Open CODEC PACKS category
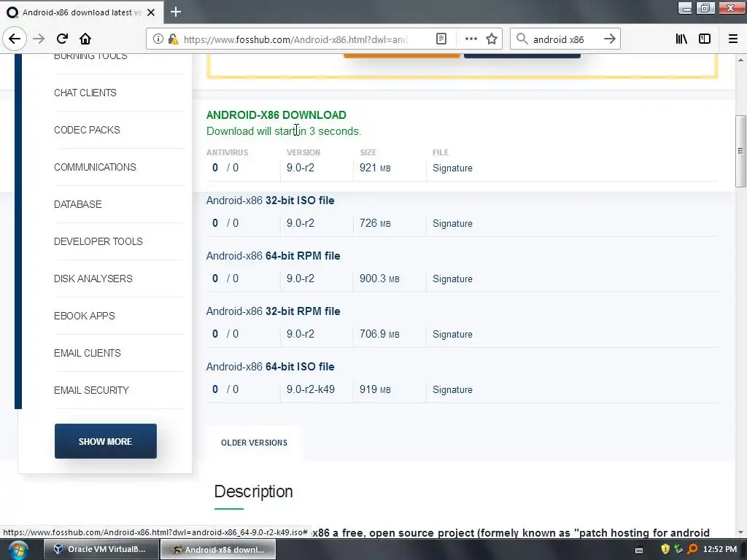Screen dimensions: 747x560 (x=88, y=130)
